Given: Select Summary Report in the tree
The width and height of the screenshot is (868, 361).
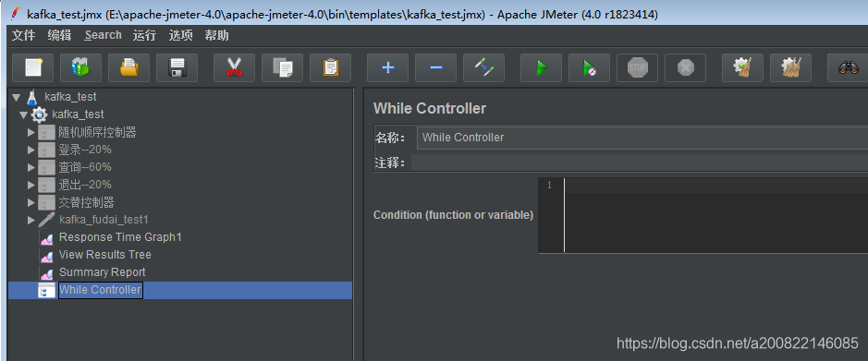Looking at the screenshot, I should pos(103,272).
